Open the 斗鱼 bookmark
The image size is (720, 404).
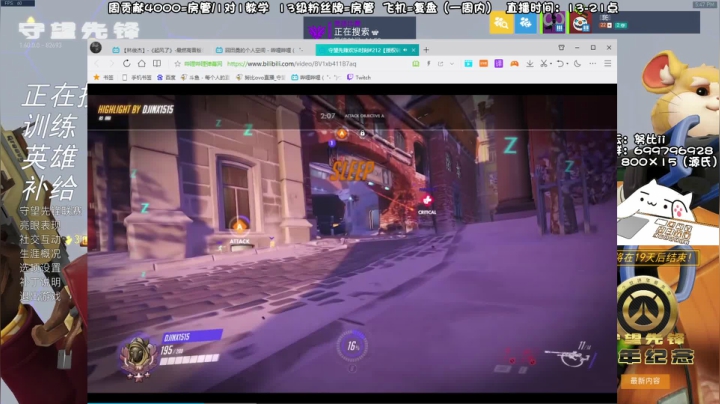pos(205,78)
